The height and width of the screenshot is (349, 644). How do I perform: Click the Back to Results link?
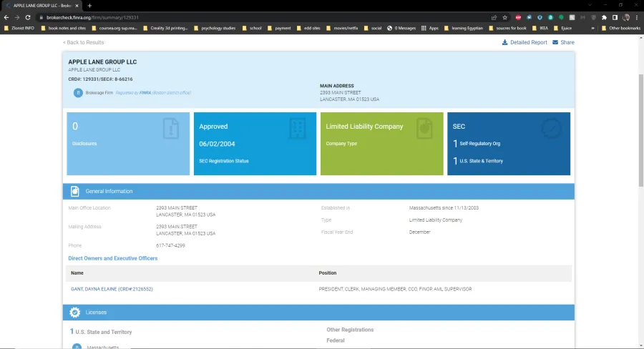84,42
